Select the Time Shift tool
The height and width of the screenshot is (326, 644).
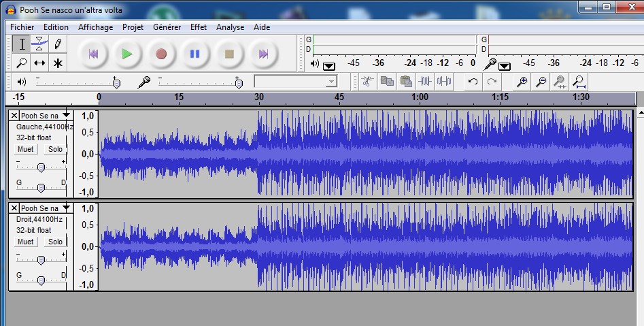click(39, 63)
